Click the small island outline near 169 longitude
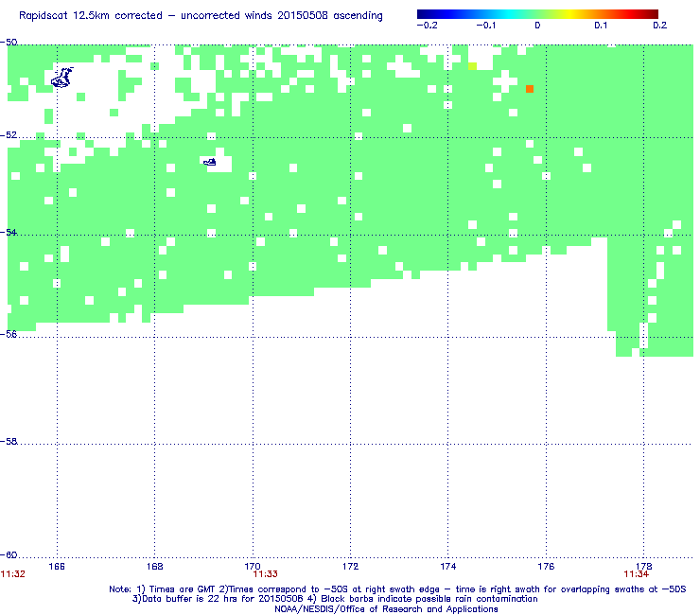The image size is (700, 615). click(210, 162)
